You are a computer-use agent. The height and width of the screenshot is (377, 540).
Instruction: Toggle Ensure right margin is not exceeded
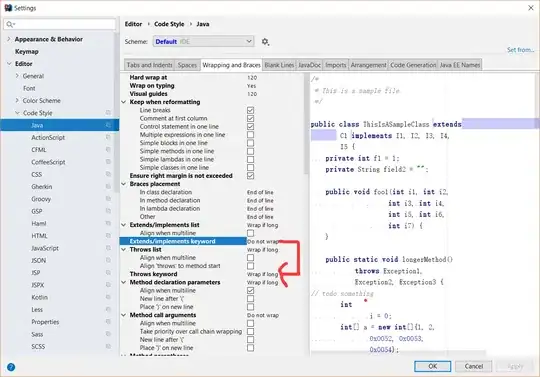tap(250, 176)
